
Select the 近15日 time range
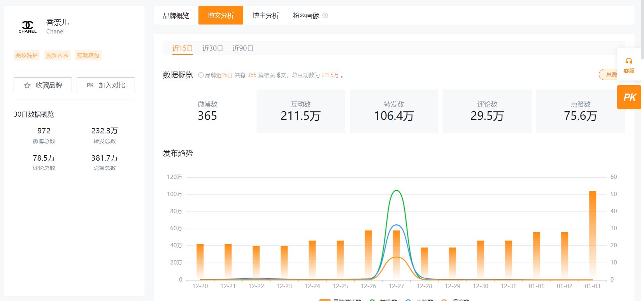[182, 48]
